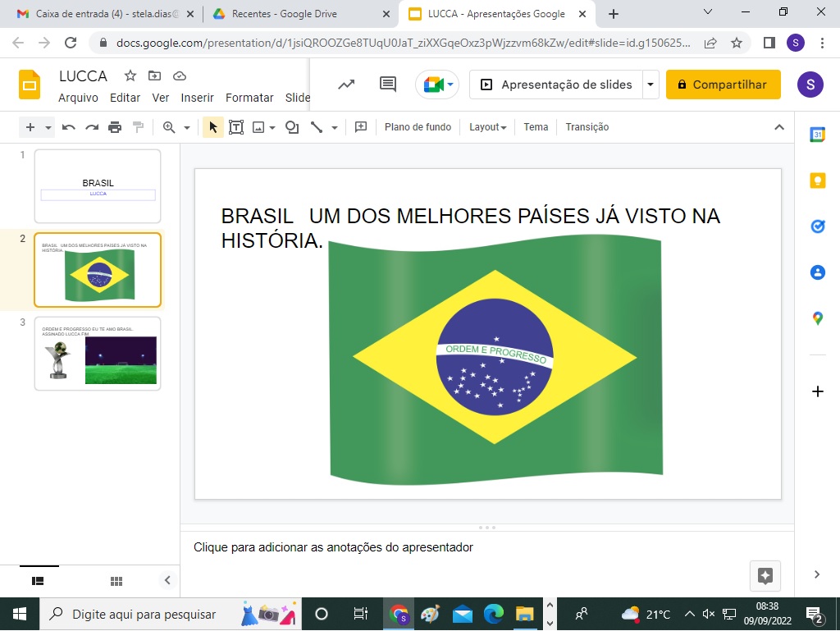Open the activity dashboard trend icon
840x631 pixels.
click(x=346, y=85)
